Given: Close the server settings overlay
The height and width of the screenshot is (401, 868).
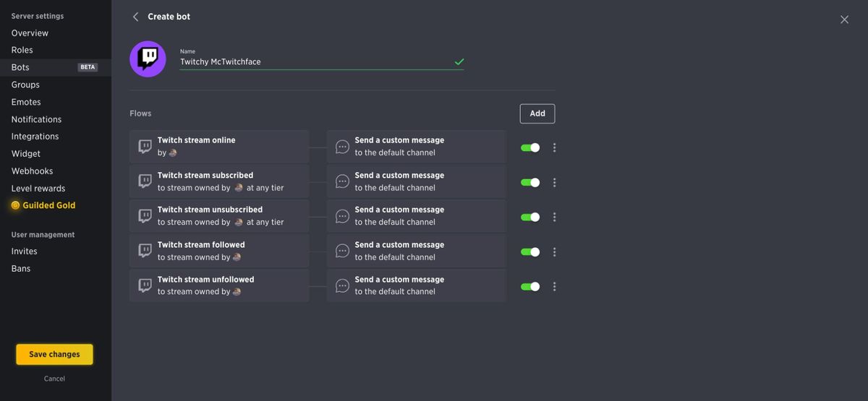Looking at the screenshot, I should 844,20.
